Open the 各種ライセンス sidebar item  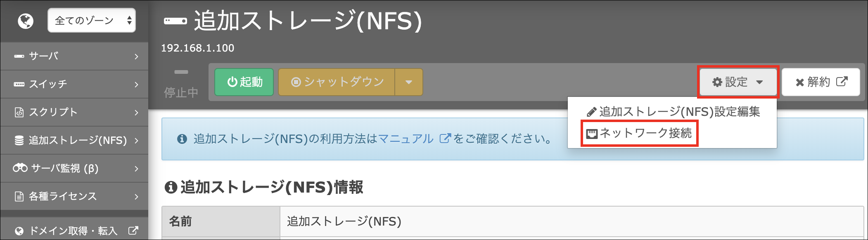[74, 196]
